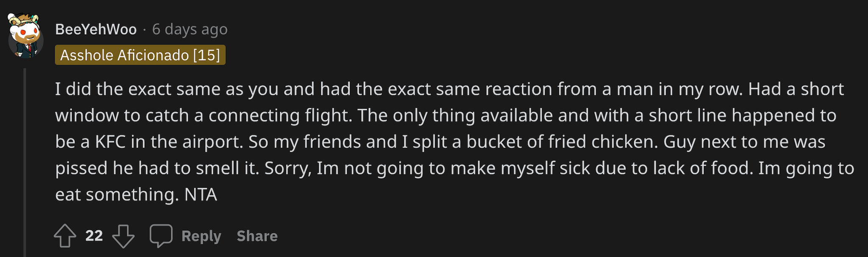Click the vote count showing 22
The width and height of the screenshot is (868, 257).
click(94, 236)
